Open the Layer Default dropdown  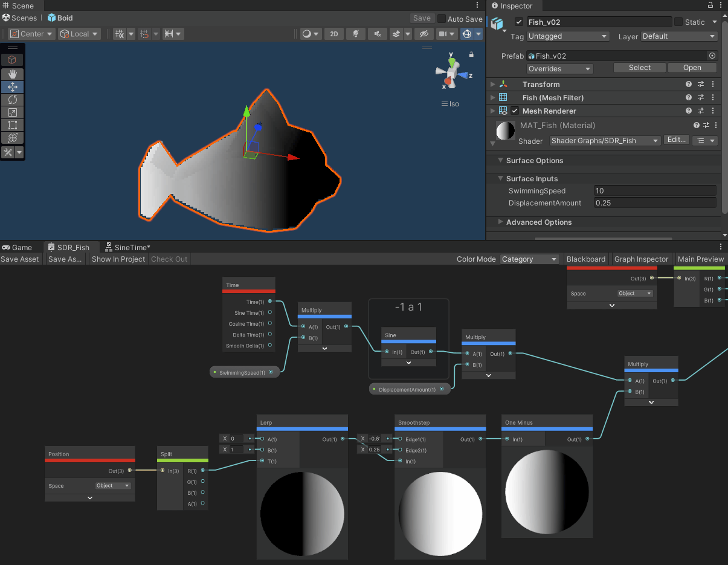pyautogui.click(x=678, y=36)
